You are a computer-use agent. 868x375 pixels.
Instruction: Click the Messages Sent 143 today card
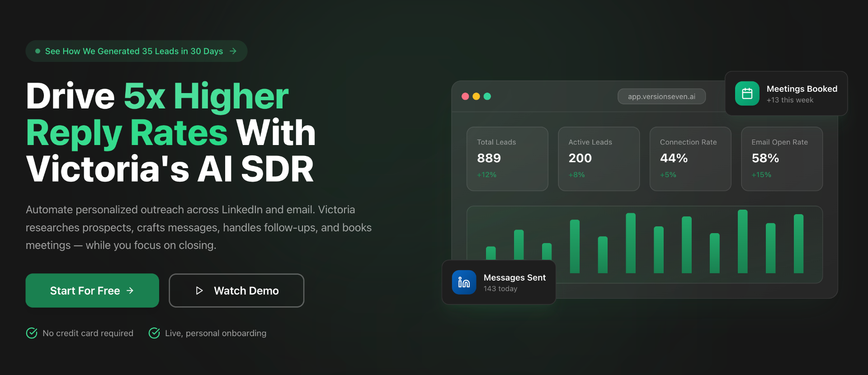499,282
